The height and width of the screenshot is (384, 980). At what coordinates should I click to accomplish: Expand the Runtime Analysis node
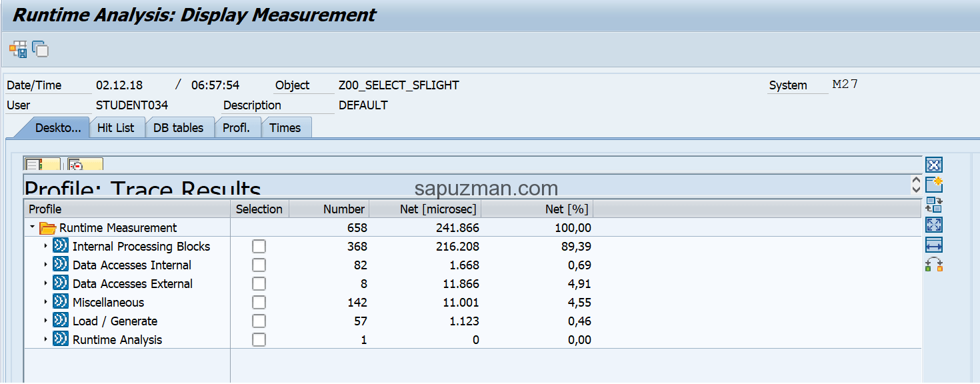pos(46,339)
